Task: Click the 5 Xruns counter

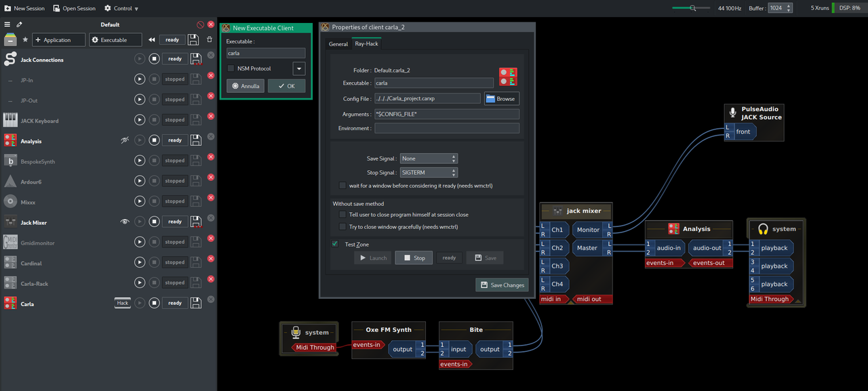Action: point(820,8)
